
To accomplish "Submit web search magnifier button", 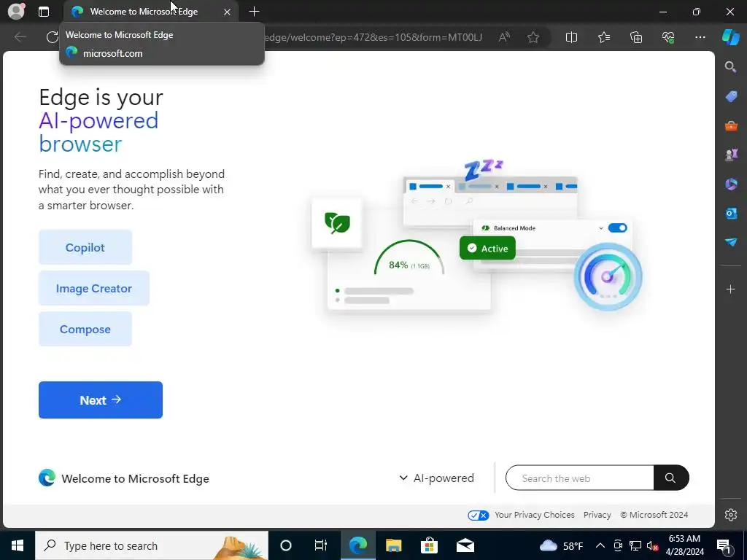I will click(671, 478).
